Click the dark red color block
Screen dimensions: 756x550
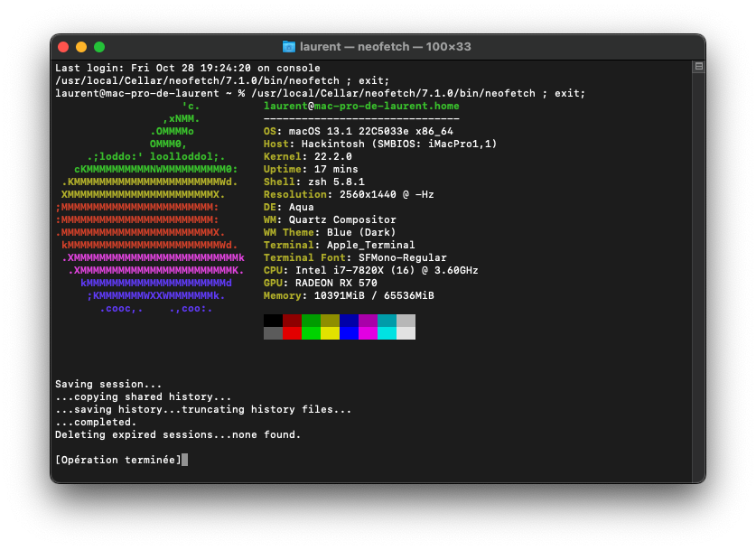click(292, 321)
